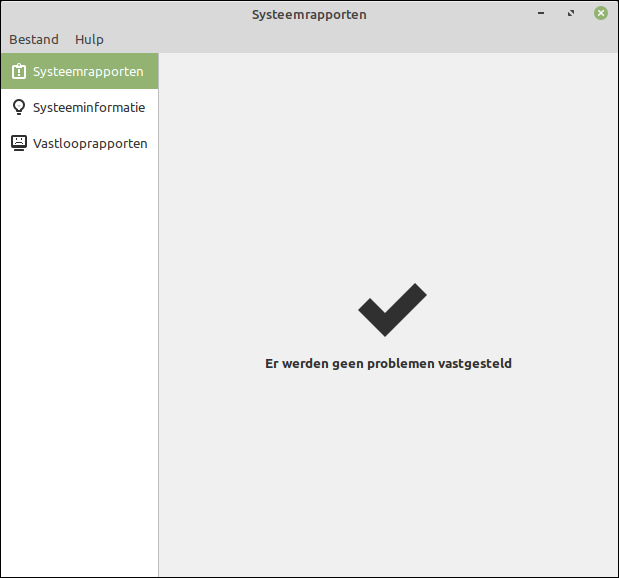
Task: Click the sad monitor icon for Vastlooprapporten
Action: [19, 143]
